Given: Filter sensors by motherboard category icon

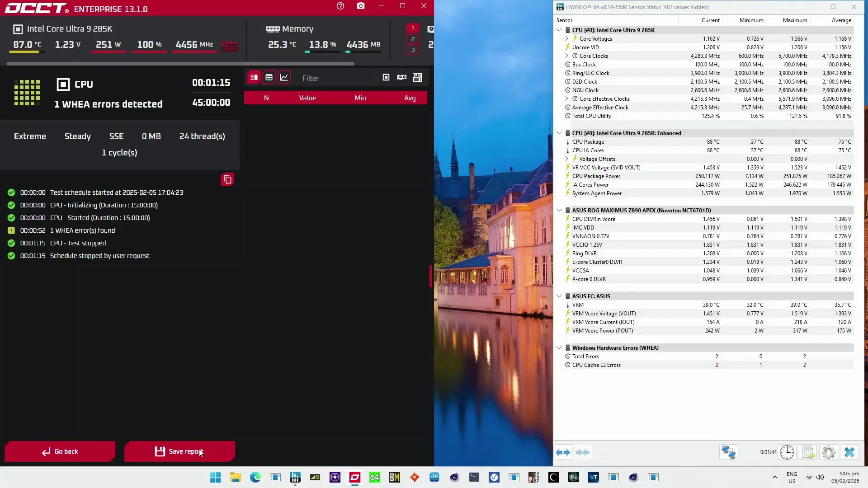Looking at the screenshot, I should click(x=418, y=77).
